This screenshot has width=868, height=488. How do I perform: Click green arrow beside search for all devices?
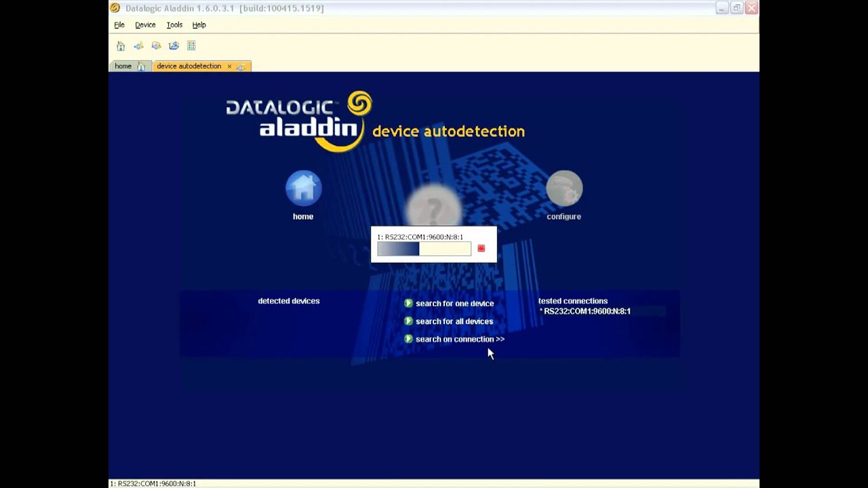(x=408, y=321)
